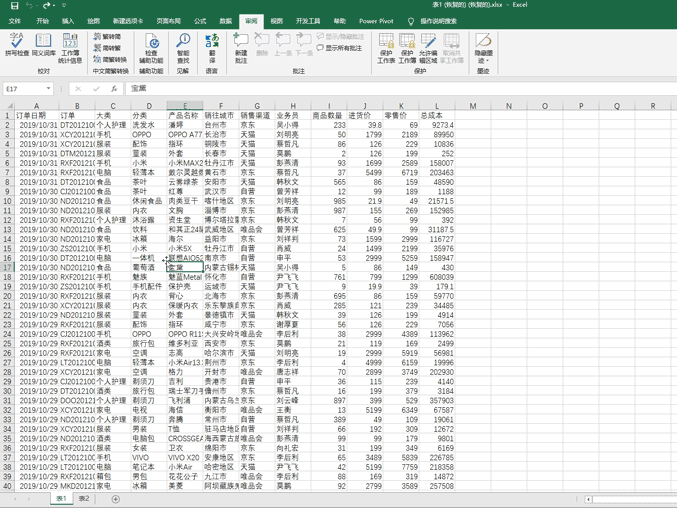The height and width of the screenshot is (508, 677).
Task: Open the Redo history dropdown arrow
Action: (x=54, y=6)
